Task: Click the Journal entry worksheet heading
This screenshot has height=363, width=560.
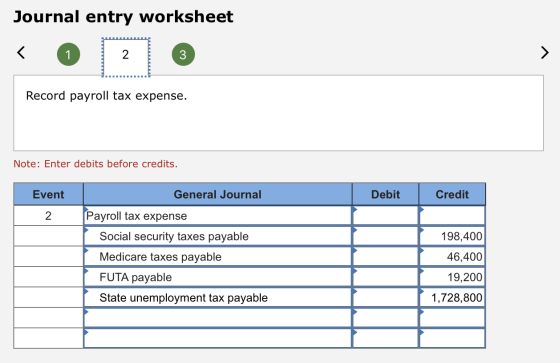Action: 123,16
